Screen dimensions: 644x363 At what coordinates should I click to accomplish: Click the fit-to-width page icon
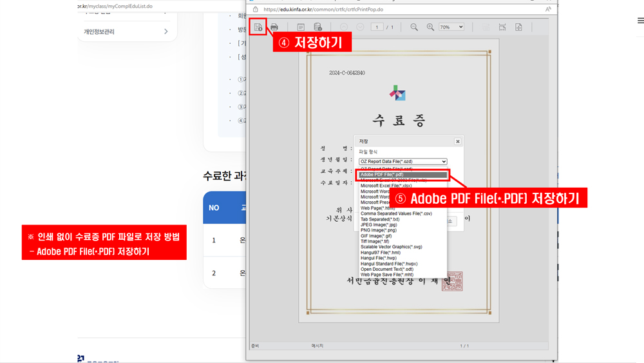click(x=502, y=27)
